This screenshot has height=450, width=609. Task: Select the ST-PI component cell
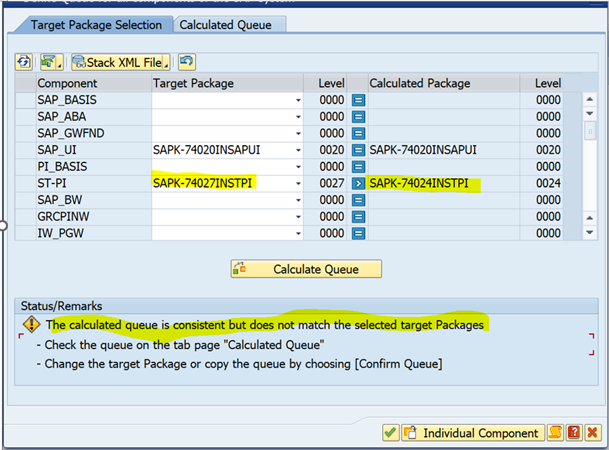tap(94, 183)
